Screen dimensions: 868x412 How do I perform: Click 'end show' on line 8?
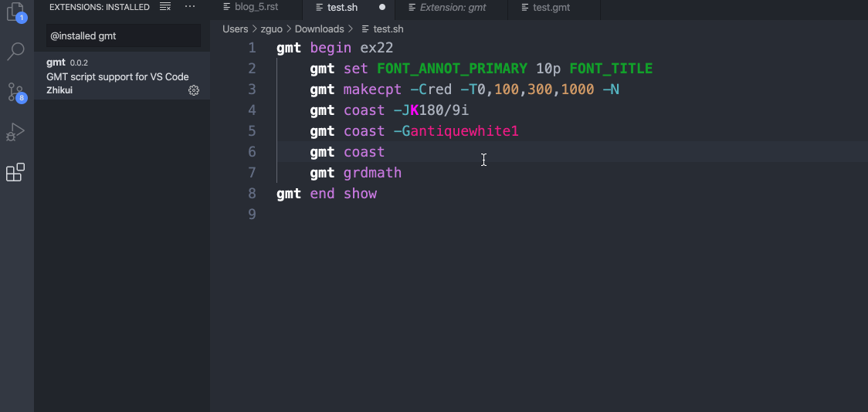pos(343,194)
